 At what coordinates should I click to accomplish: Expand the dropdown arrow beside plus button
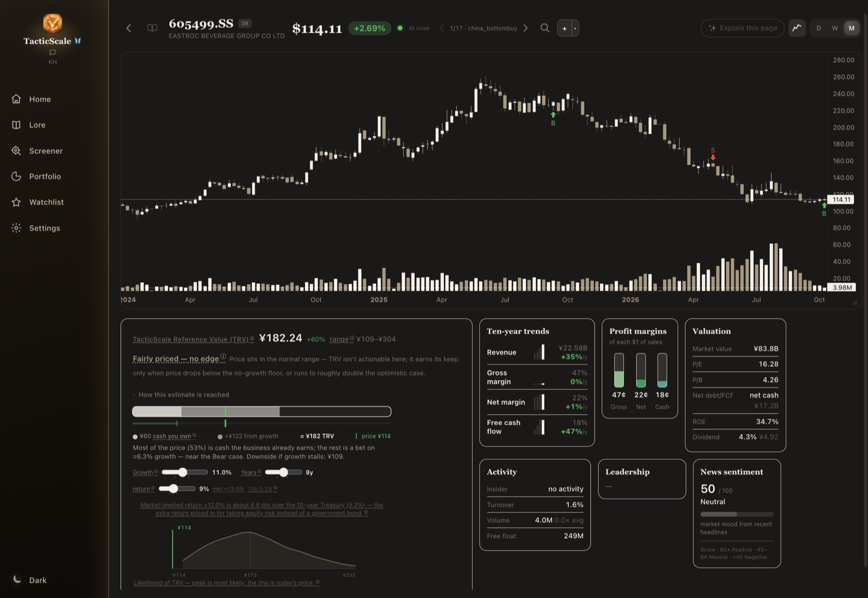coord(575,28)
